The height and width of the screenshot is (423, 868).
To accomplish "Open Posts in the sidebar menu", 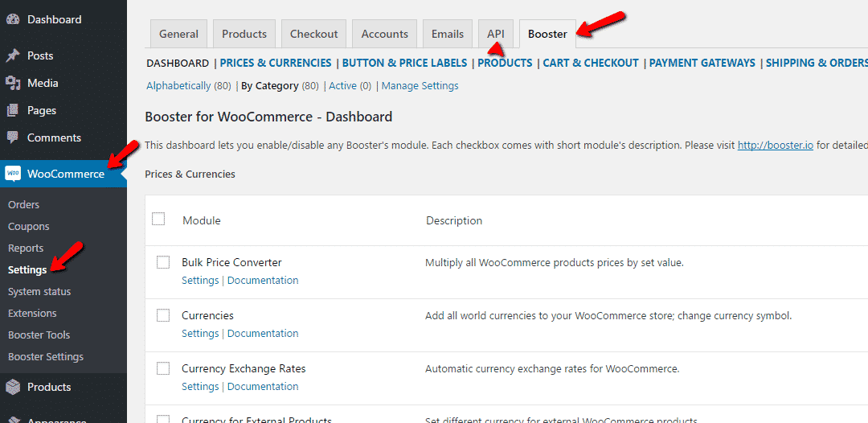I will point(40,55).
